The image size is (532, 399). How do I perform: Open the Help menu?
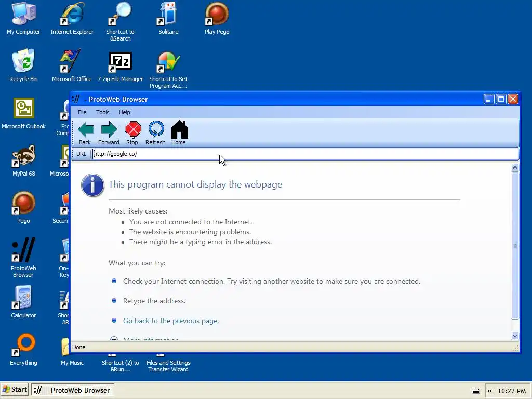124,112
